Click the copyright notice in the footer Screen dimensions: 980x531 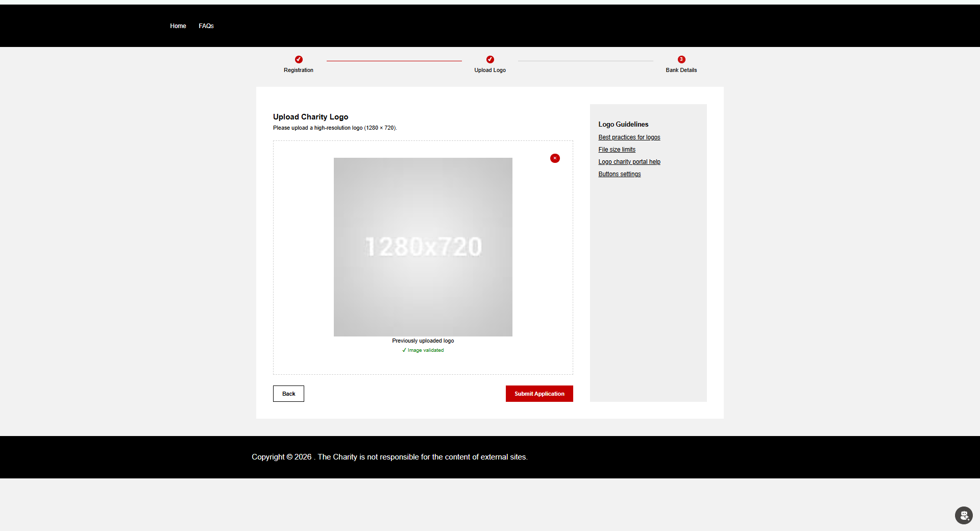point(389,457)
